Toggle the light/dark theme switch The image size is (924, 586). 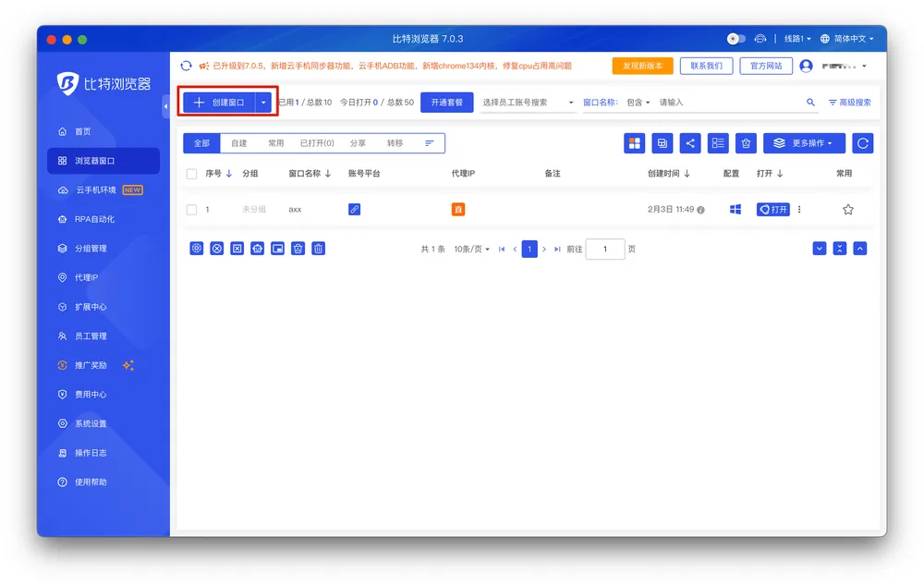pyautogui.click(x=736, y=39)
